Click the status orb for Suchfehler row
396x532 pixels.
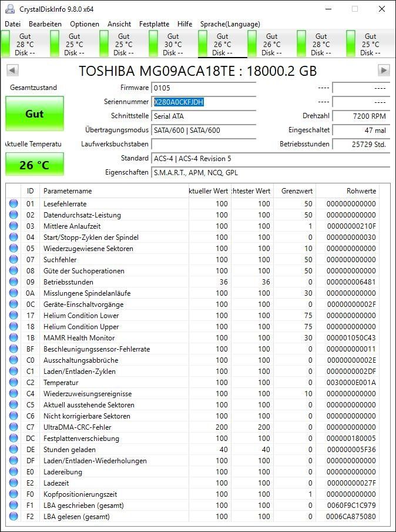pos(14,260)
